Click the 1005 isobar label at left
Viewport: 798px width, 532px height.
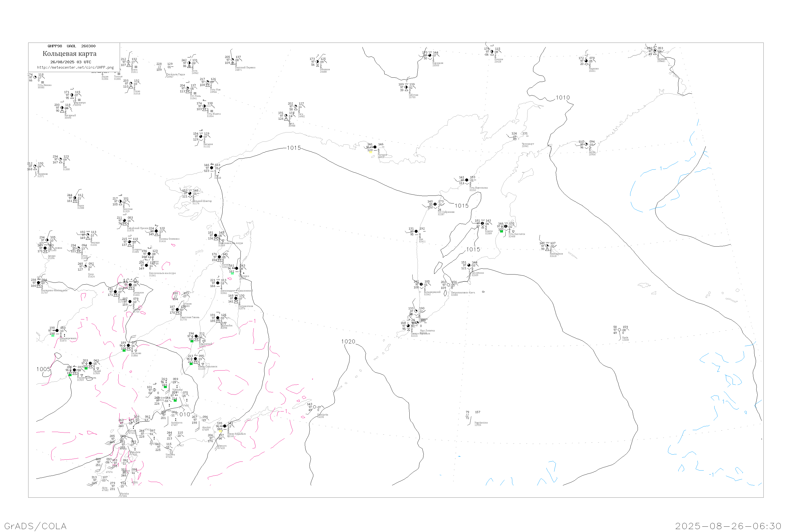tap(43, 369)
